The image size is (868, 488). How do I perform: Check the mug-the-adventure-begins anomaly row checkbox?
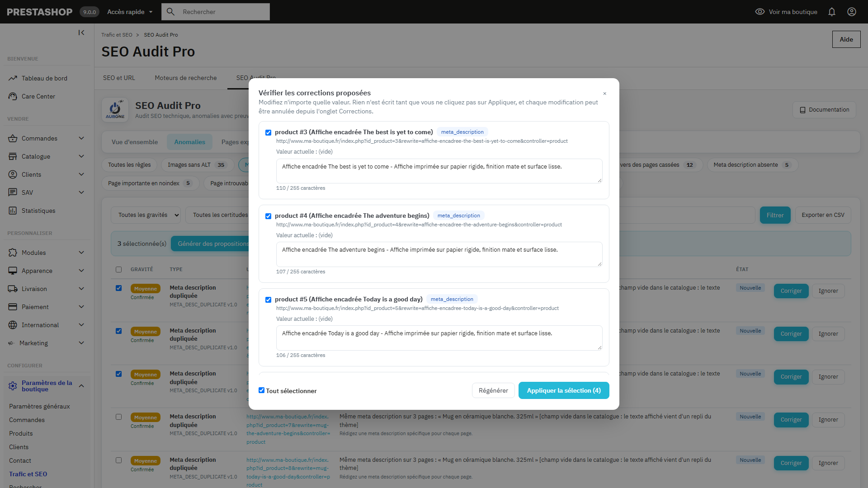118,417
